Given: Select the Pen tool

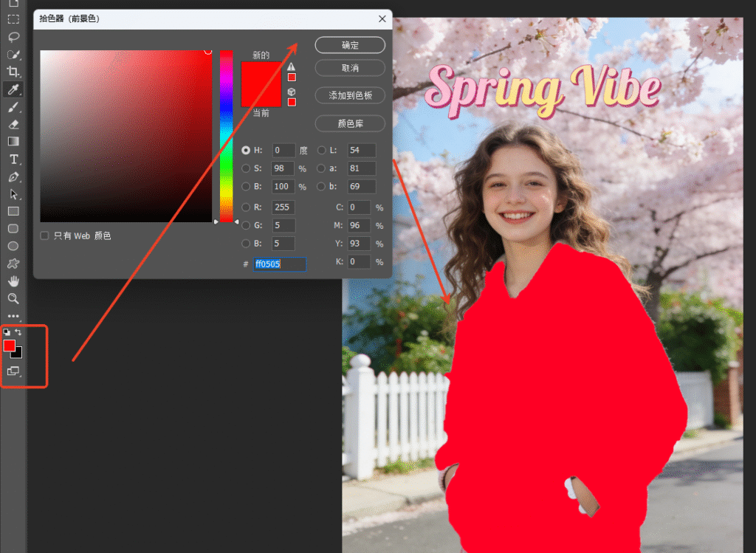Looking at the screenshot, I should 13,177.
